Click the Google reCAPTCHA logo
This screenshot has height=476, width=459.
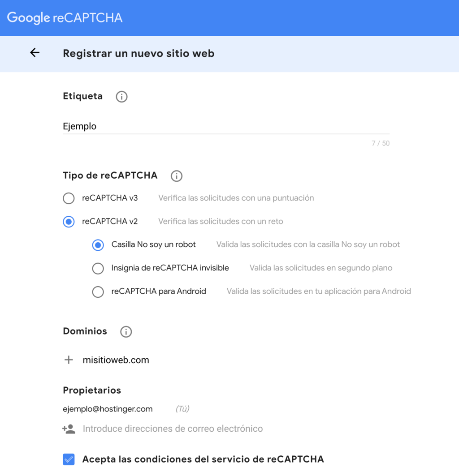(x=65, y=18)
